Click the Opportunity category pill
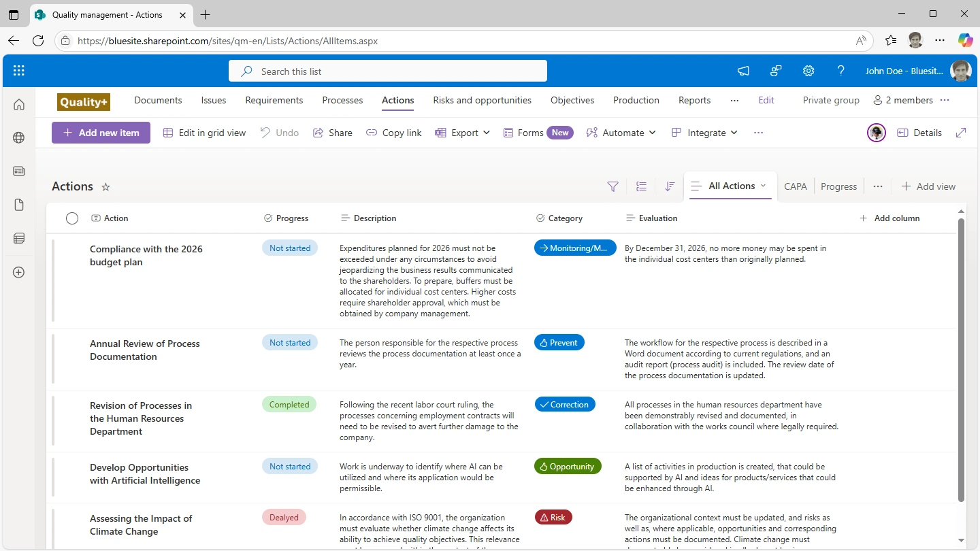Image resolution: width=980 pixels, height=551 pixels. pos(568,467)
